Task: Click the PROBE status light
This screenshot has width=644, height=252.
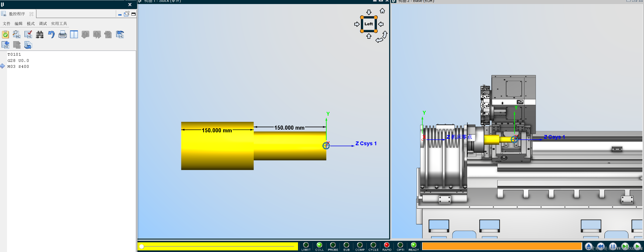Action: point(333,245)
